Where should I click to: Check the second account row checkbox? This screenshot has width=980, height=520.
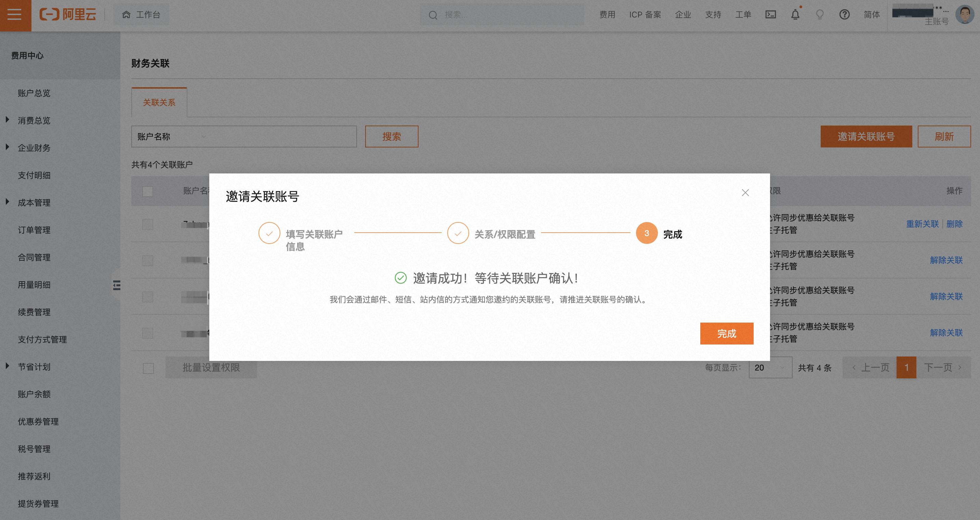148,260
